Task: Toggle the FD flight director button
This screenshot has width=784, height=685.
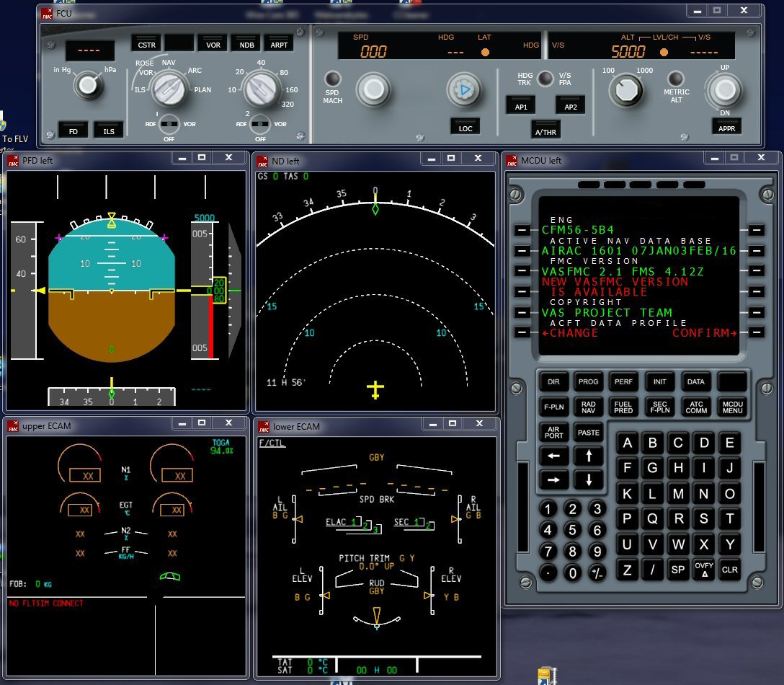Action: (x=73, y=129)
